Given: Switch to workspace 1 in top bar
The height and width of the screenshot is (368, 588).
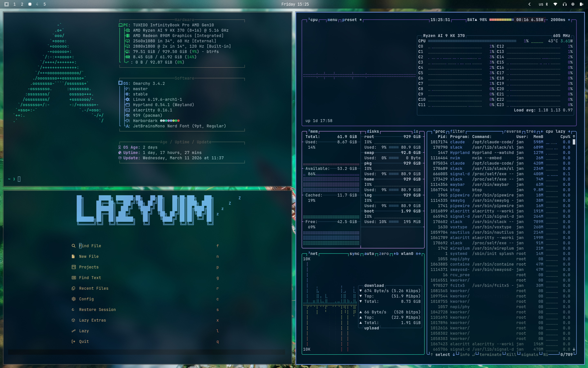Looking at the screenshot, I should [15, 4].
